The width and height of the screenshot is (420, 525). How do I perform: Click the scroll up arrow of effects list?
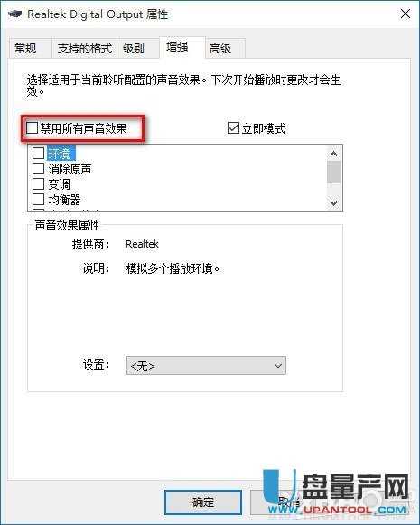point(333,154)
